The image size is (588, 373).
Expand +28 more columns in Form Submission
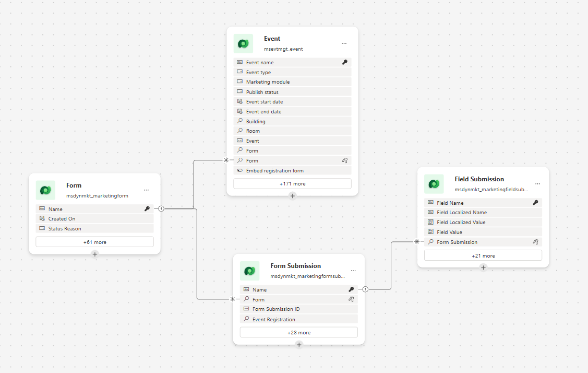pyautogui.click(x=299, y=332)
